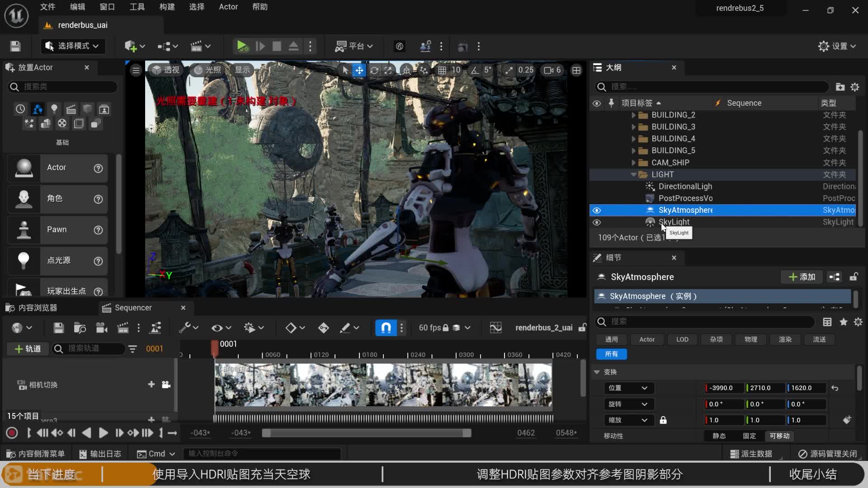Set mobility to Movable (可移动)
The height and width of the screenshot is (488, 868).
(x=779, y=436)
